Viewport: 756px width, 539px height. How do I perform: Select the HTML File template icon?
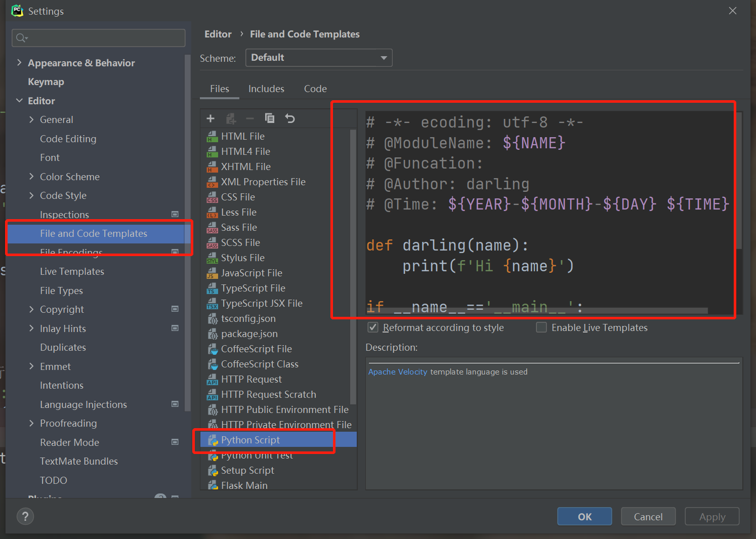point(213,137)
